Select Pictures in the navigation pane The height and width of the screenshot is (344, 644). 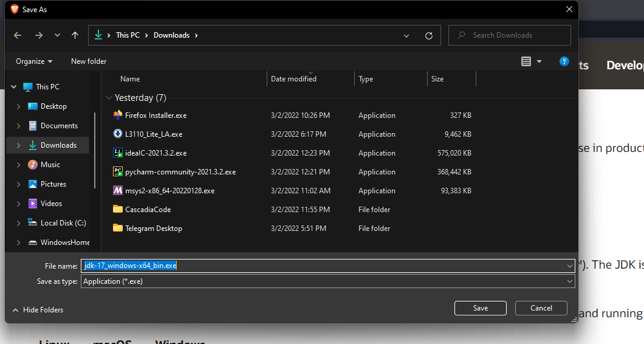pos(53,184)
